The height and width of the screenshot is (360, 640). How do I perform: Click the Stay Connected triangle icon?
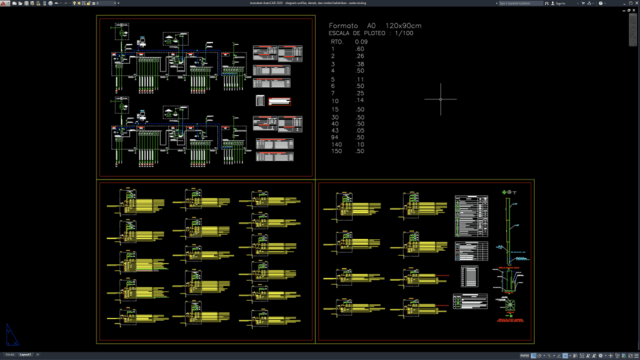click(x=589, y=3)
